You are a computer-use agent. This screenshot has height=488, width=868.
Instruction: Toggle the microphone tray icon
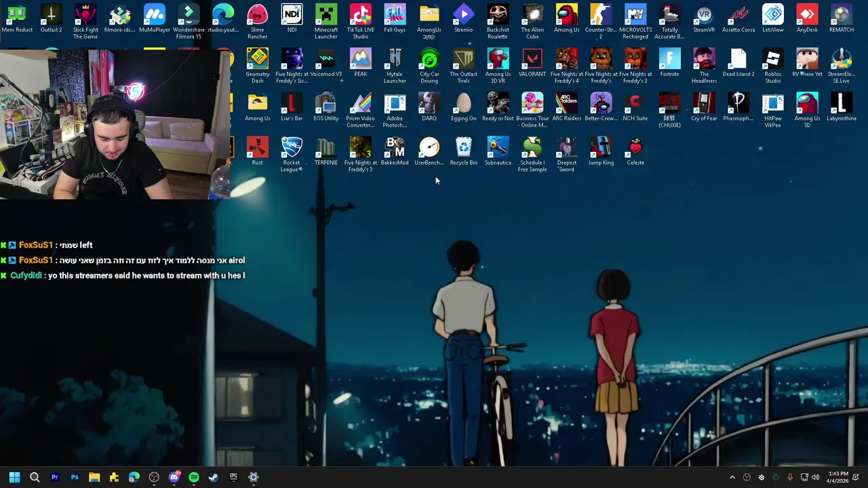pos(790,477)
